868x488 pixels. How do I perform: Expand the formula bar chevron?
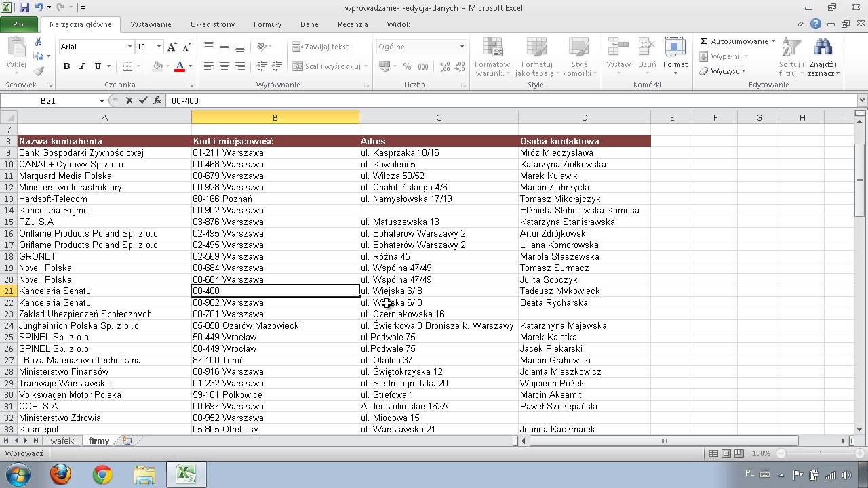pyautogui.click(x=862, y=100)
